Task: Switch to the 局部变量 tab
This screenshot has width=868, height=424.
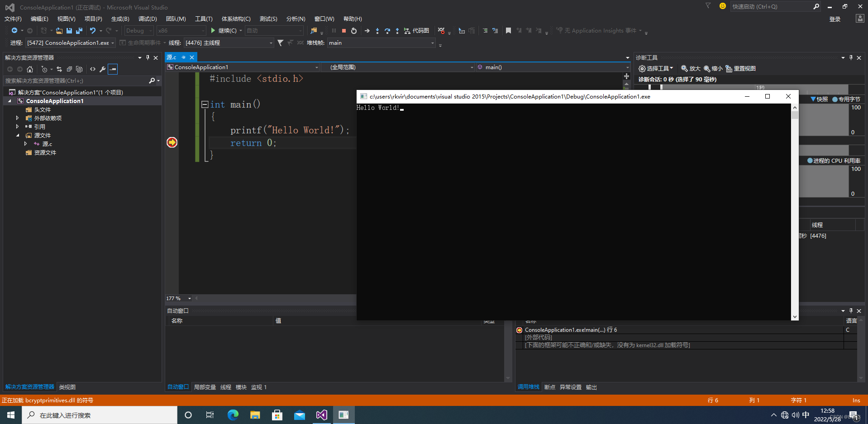Action: [x=205, y=387]
